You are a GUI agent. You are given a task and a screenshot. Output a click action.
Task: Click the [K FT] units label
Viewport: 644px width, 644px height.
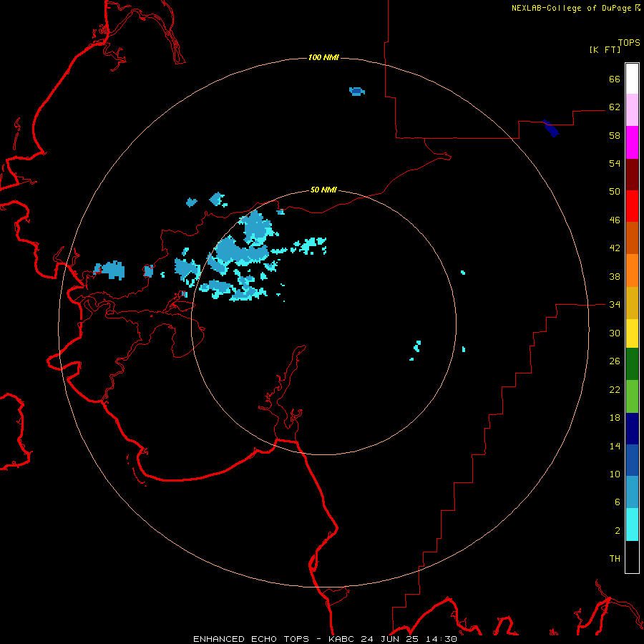coord(605,49)
